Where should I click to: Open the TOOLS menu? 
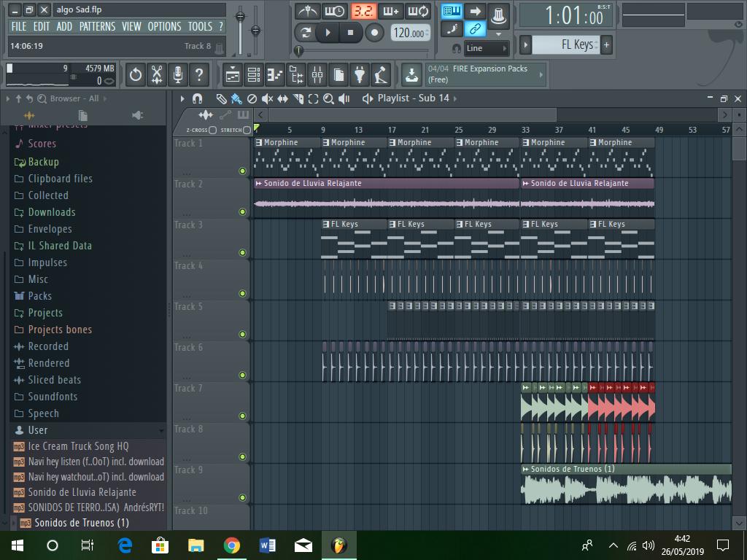[x=200, y=26]
